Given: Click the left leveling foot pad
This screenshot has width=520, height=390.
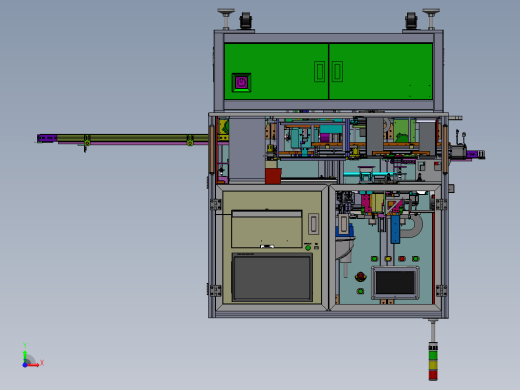Looking at the screenshot, I should tap(226, 12).
